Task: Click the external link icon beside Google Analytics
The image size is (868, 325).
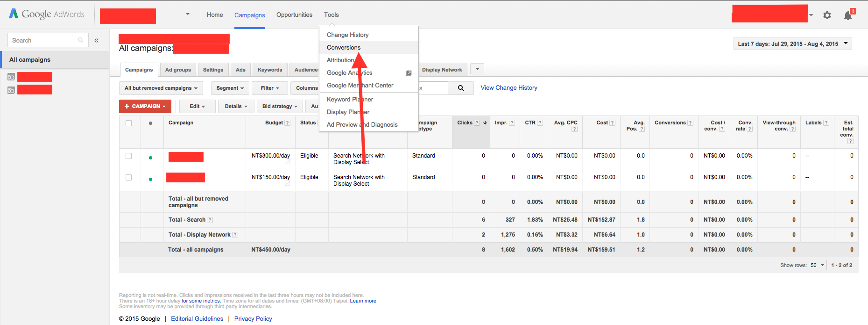Action: [x=409, y=73]
